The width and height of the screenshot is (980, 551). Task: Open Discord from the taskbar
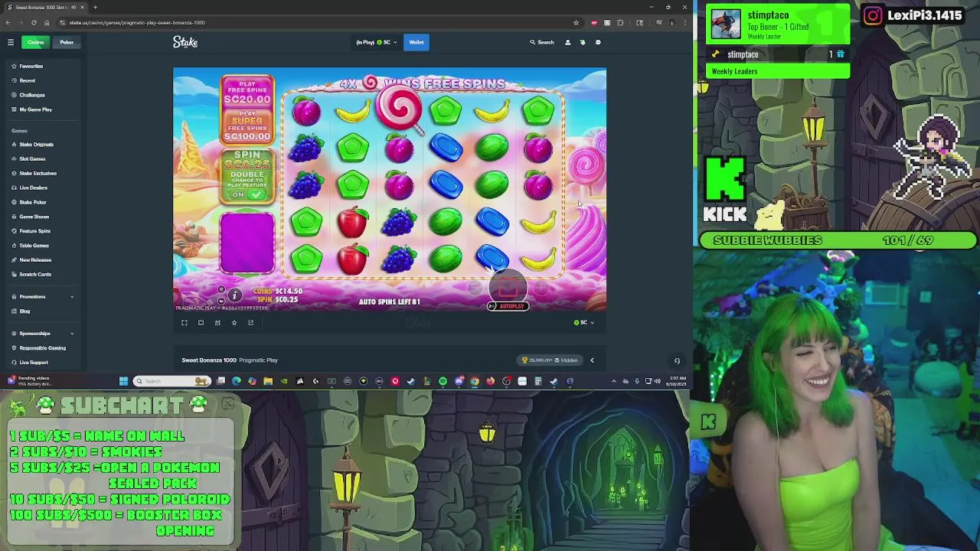click(x=459, y=381)
